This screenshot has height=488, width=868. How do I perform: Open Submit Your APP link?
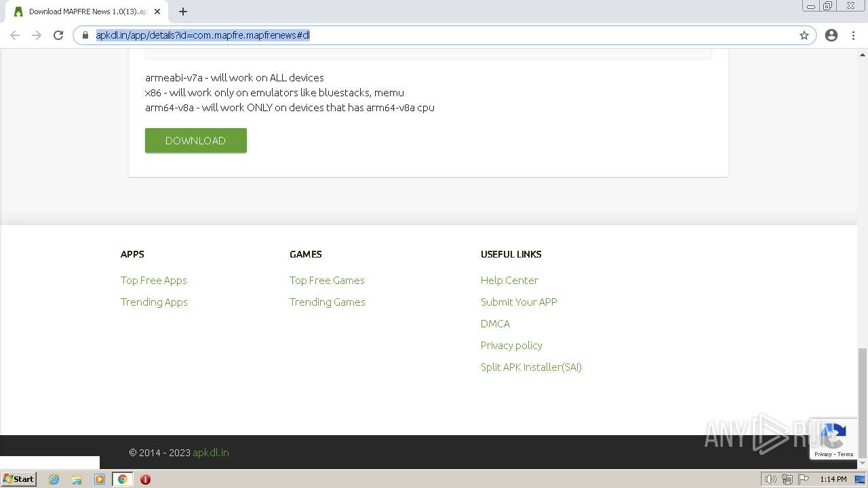519,302
